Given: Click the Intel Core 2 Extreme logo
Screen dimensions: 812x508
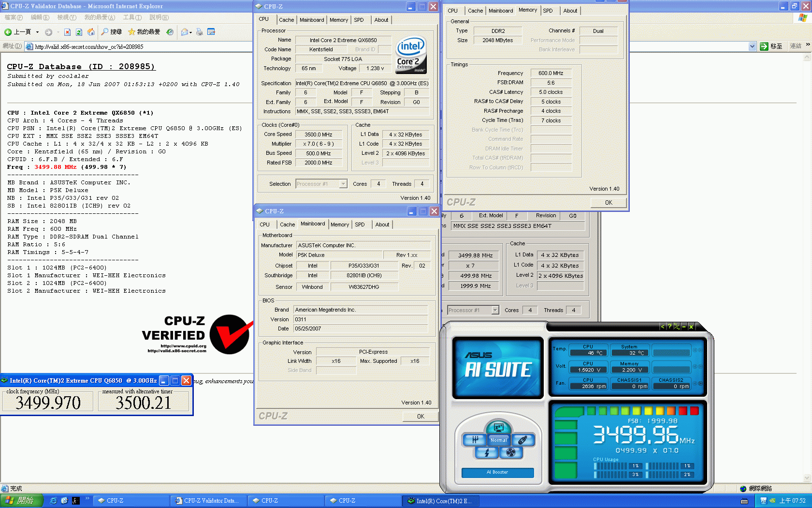Looking at the screenshot, I should pyautogui.click(x=411, y=55).
